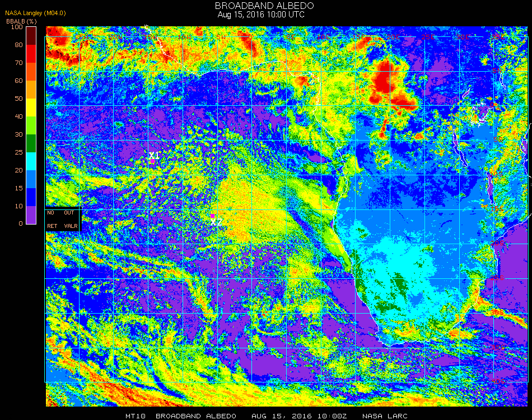Click the orange-red 60–70% color bar segment
This screenshot has height=420, width=532.
coord(31,72)
